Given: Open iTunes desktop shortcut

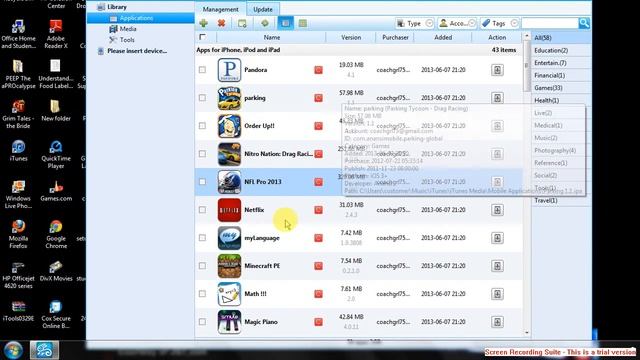Looking at the screenshot, I should (18, 151).
